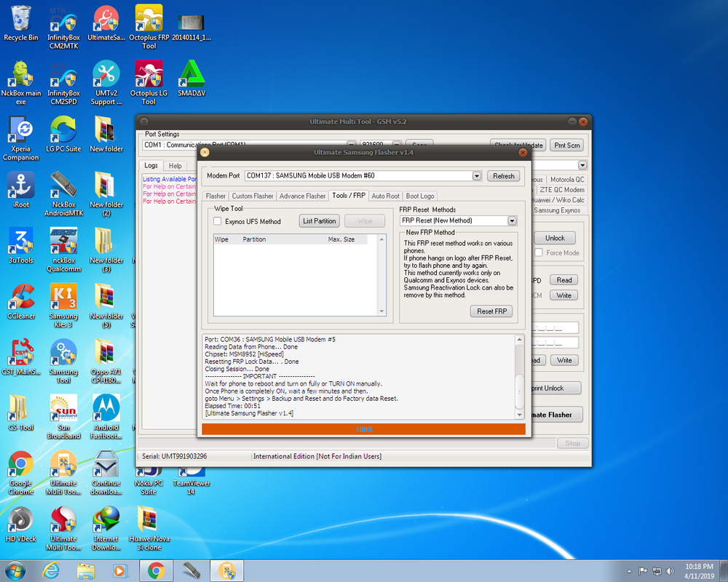Image resolution: width=728 pixels, height=582 pixels.
Task: Click 'Chipset: MSM8952 [HiSpeed]' log line
Action: point(244,354)
